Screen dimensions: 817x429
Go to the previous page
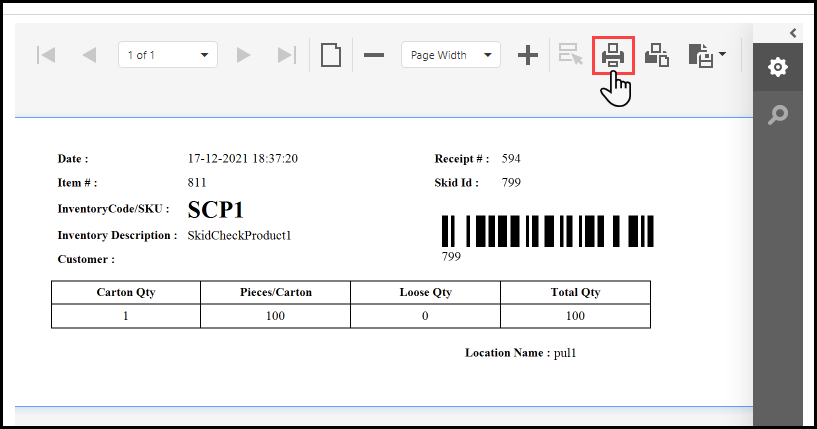click(x=90, y=55)
